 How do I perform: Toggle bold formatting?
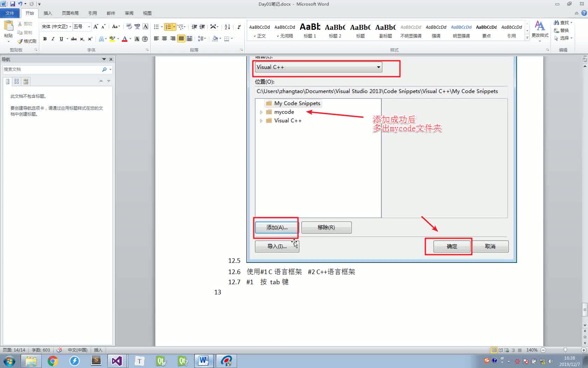[45, 39]
